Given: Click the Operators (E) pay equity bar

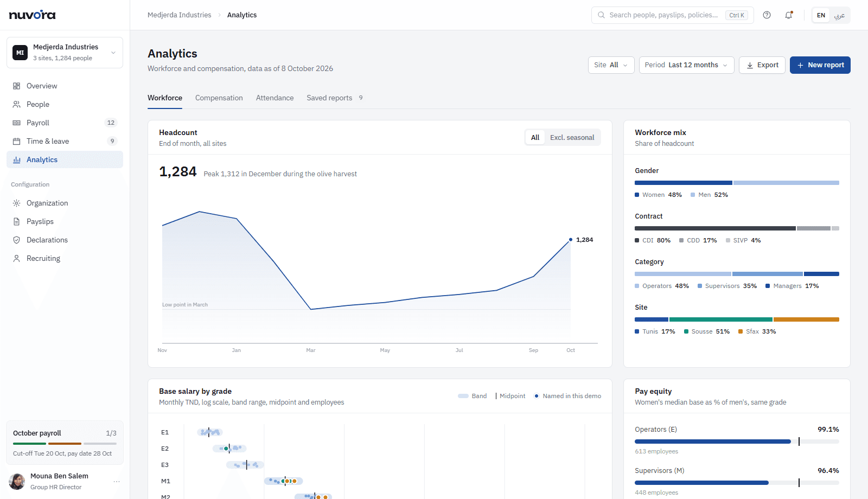Looking at the screenshot, I should tap(737, 442).
